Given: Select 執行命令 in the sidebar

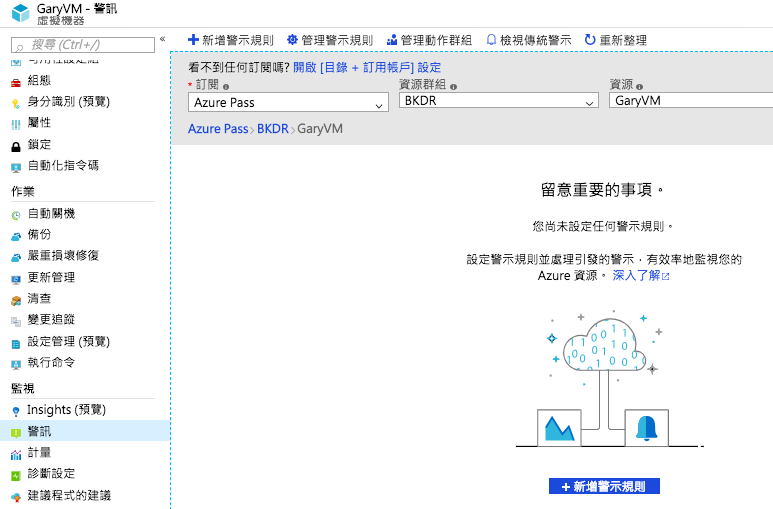Looking at the screenshot, I should 51,363.
